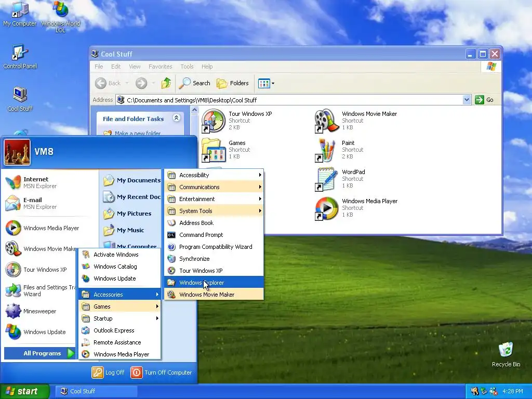The width and height of the screenshot is (532, 399).
Task: Click the Log Off button
Action: (108, 373)
